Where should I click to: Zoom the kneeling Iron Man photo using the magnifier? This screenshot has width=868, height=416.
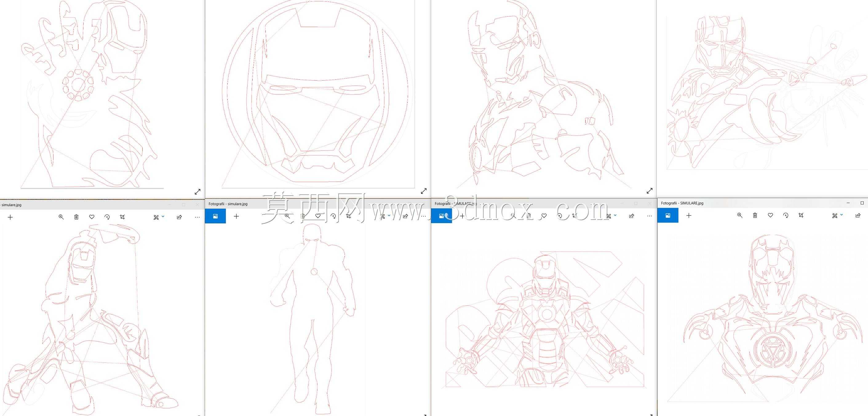(61, 217)
